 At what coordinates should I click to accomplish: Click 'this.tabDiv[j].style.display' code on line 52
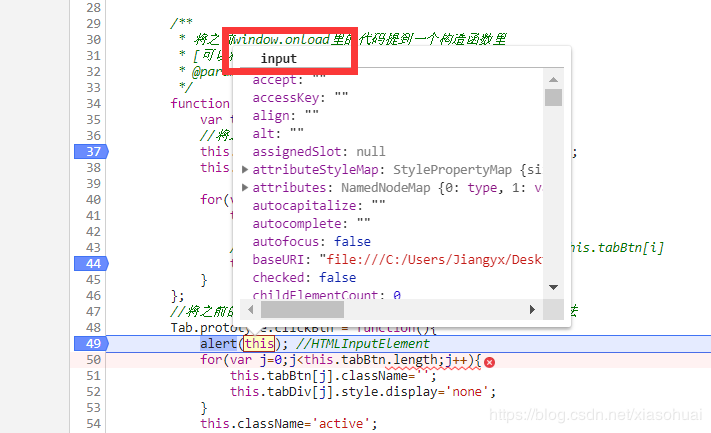(x=334, y=392)
